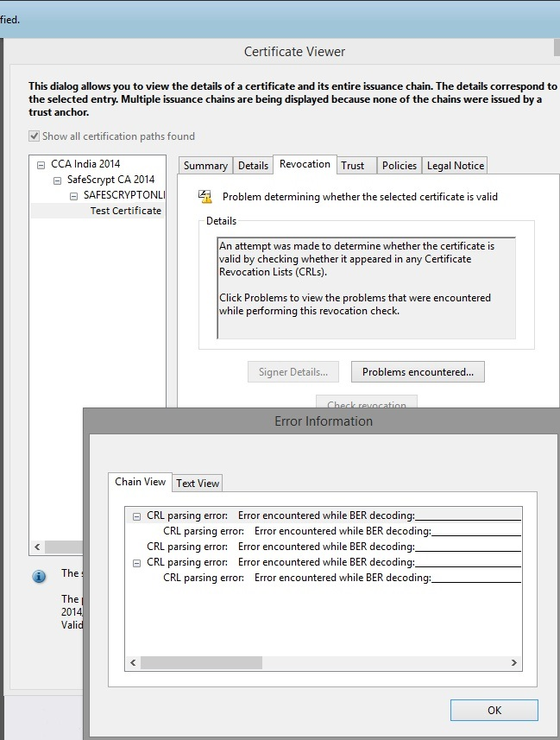
Task: Click left scroll arrow in error list
Action: click(x=133, y=662)
